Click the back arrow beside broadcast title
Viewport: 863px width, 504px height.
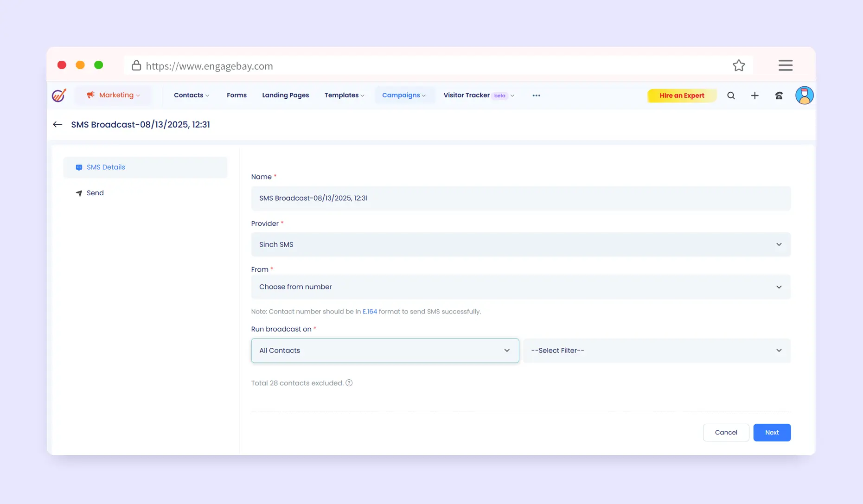[x=58, y=124]
